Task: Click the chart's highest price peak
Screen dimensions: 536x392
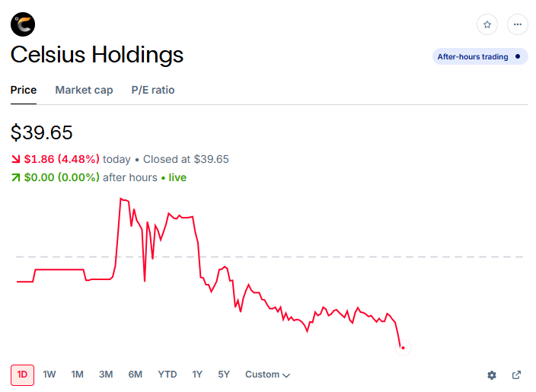Action: [x=121, y=199]
